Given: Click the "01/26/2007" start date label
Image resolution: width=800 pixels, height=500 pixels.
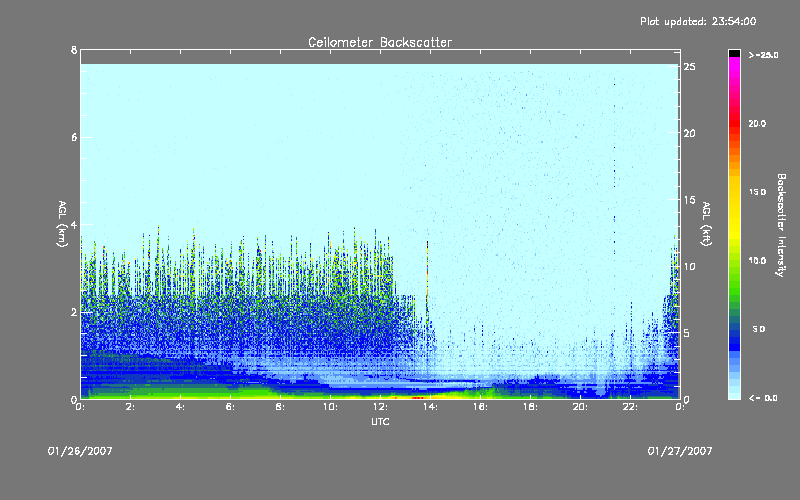Looking at the screenshot, I should [x=80, y=451].
